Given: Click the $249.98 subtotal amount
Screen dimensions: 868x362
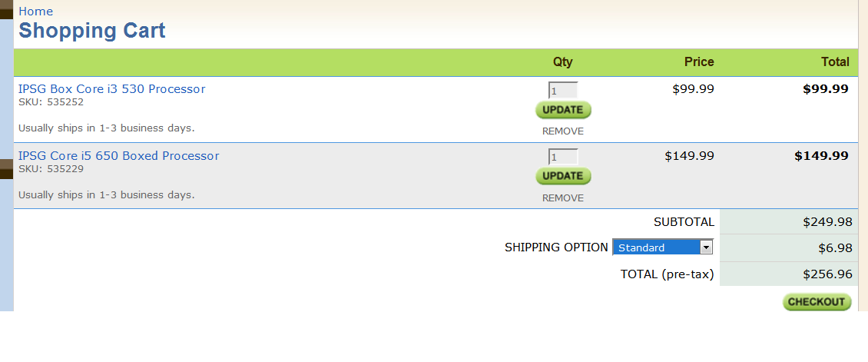Looking at the screenshot, I should point(827,222).
